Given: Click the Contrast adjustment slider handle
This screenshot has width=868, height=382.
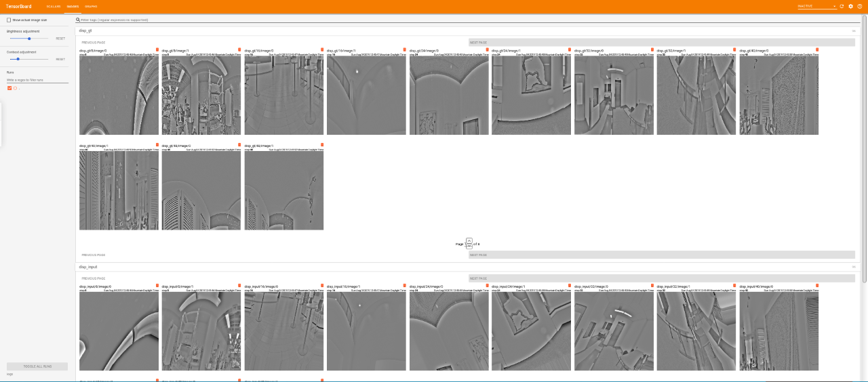Looking at the screenshot, I should coord(18,59).
